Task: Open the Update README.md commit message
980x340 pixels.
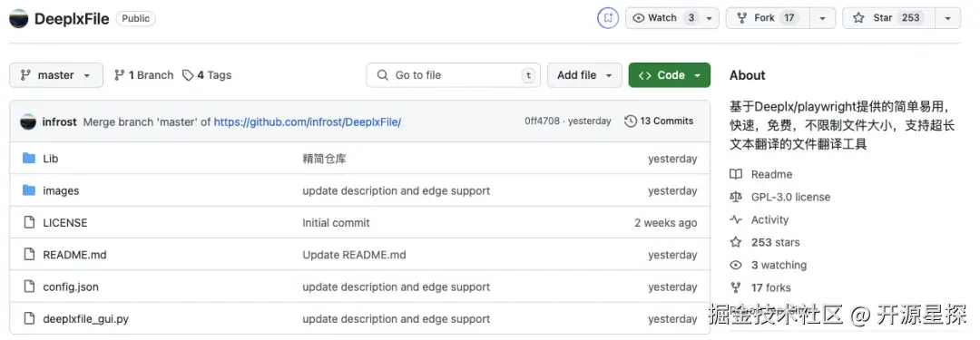Action: [x=355, y=255]
